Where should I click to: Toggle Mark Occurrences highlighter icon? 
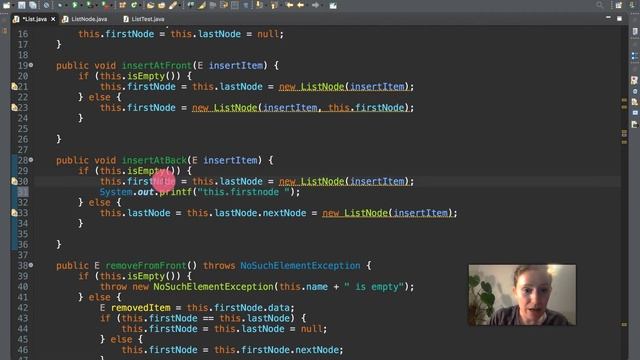(x=202, y=5)
